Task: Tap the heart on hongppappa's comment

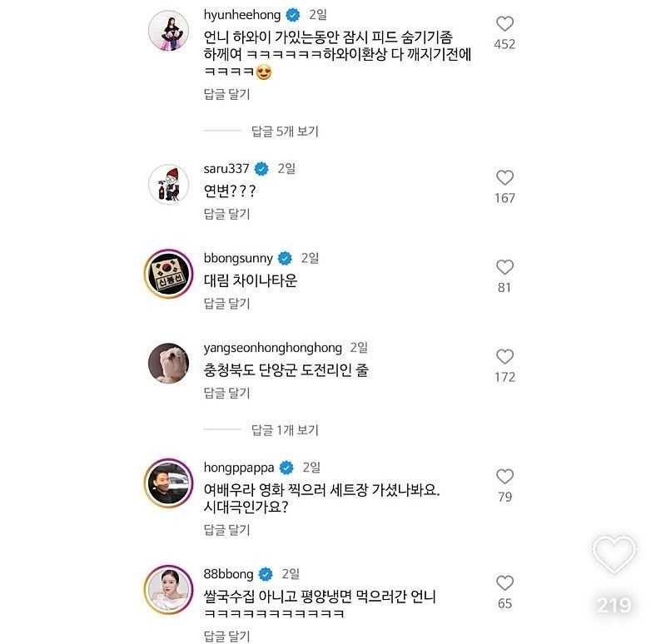Action: click(x=504, y=477)
